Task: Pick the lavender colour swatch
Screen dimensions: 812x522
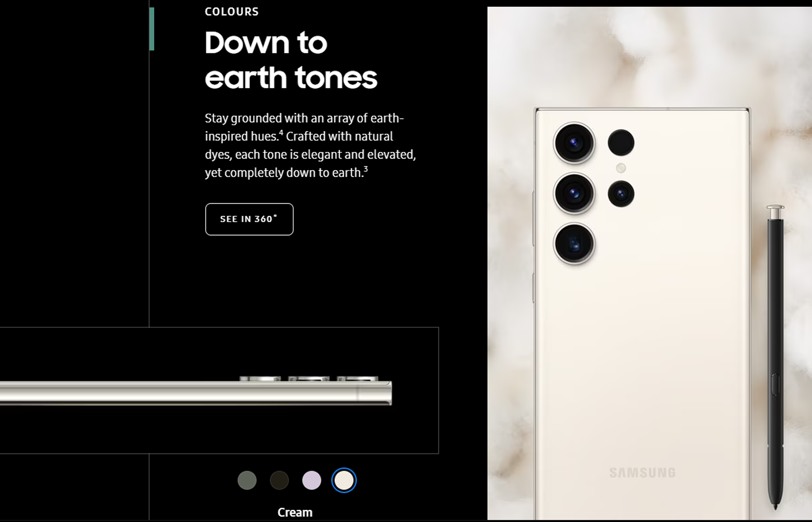Action: [312, 480]
